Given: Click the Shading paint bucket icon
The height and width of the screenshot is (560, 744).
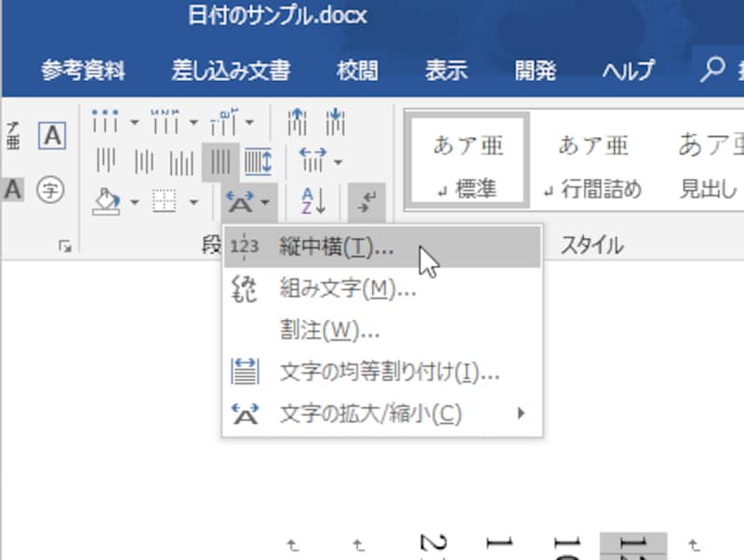Looking at the screenshot, I should click(107, 199).
